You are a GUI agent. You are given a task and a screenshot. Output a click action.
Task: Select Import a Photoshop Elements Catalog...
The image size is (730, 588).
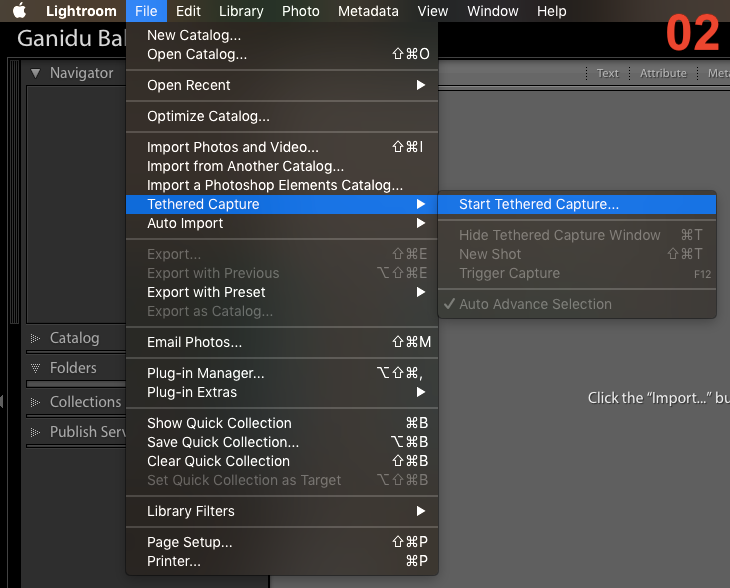[x=282, y=185]
